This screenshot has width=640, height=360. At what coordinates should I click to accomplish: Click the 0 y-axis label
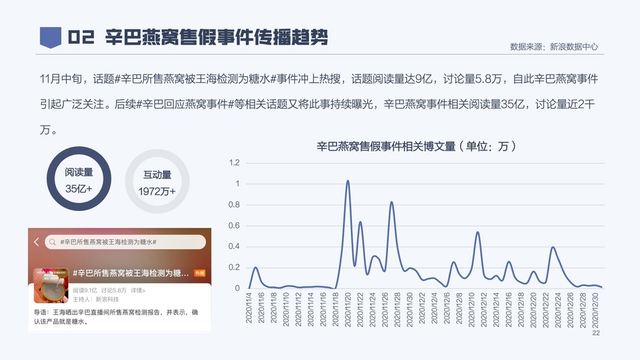click(x=238, y=288)
